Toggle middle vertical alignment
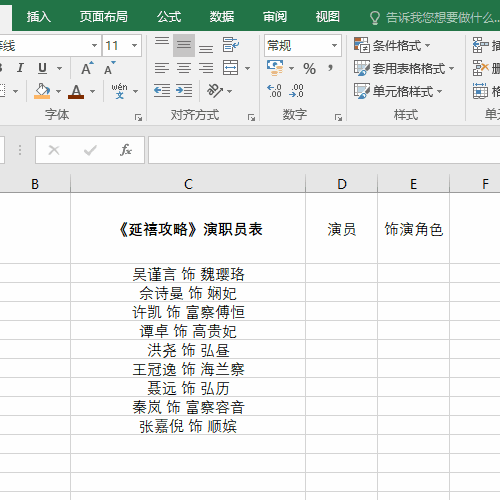This screenshot has width=500, height=500. click(x=184, y=45)
